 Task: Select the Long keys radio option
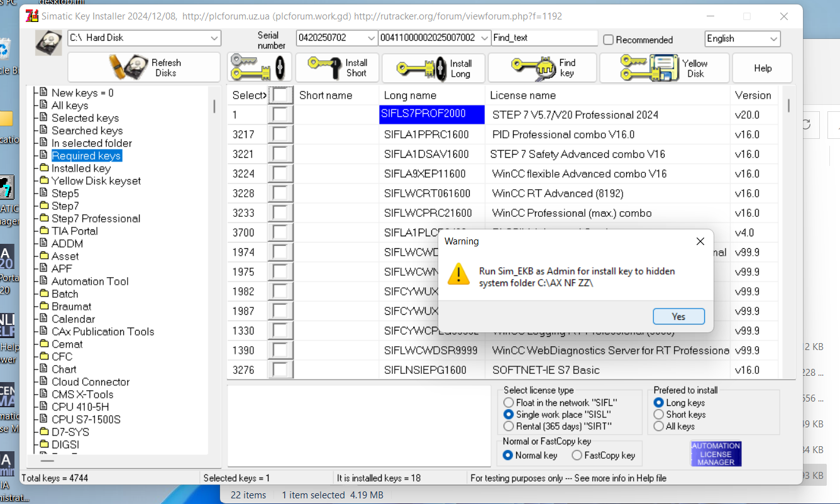click(x=659, y=402)
